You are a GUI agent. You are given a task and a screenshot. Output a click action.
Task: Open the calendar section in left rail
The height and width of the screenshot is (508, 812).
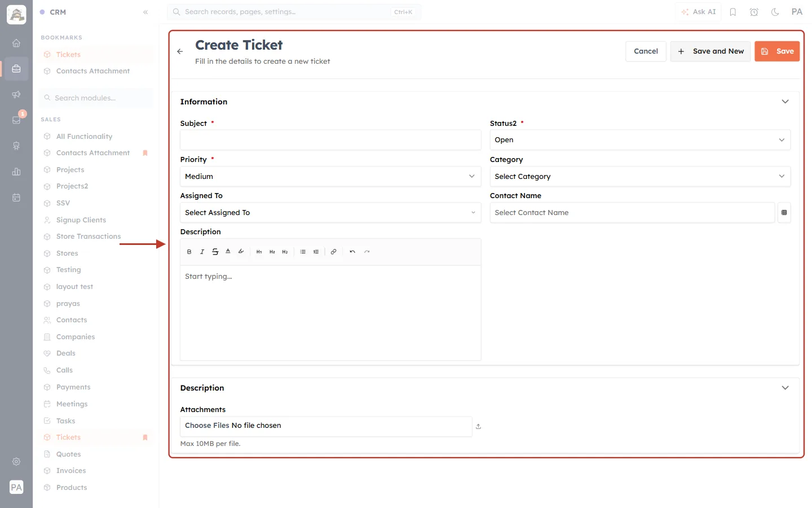16,198
